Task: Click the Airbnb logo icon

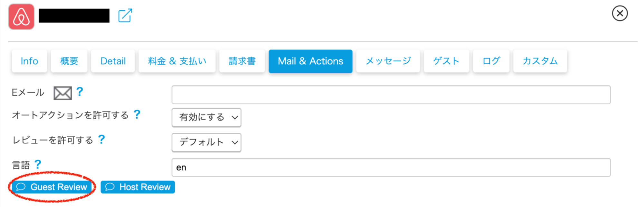Action: (21, 17)
